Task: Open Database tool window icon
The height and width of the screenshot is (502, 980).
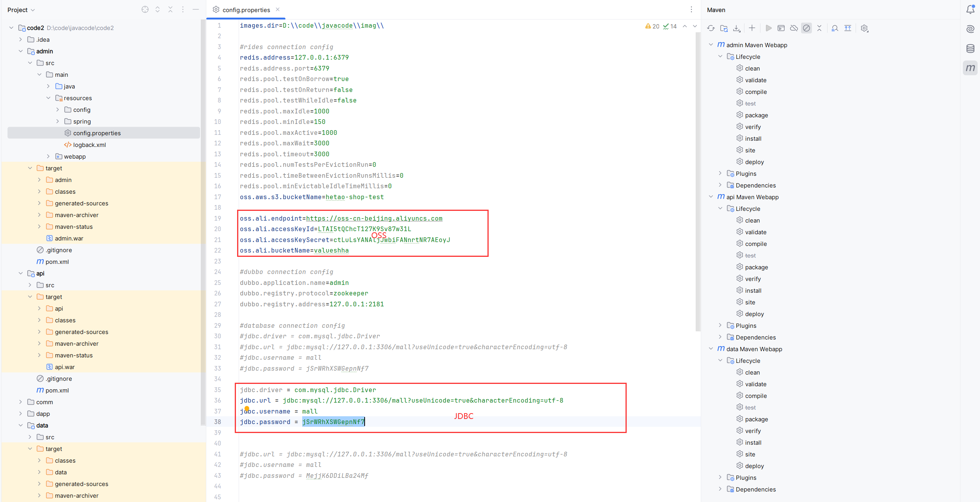Action: coord(970,48)
